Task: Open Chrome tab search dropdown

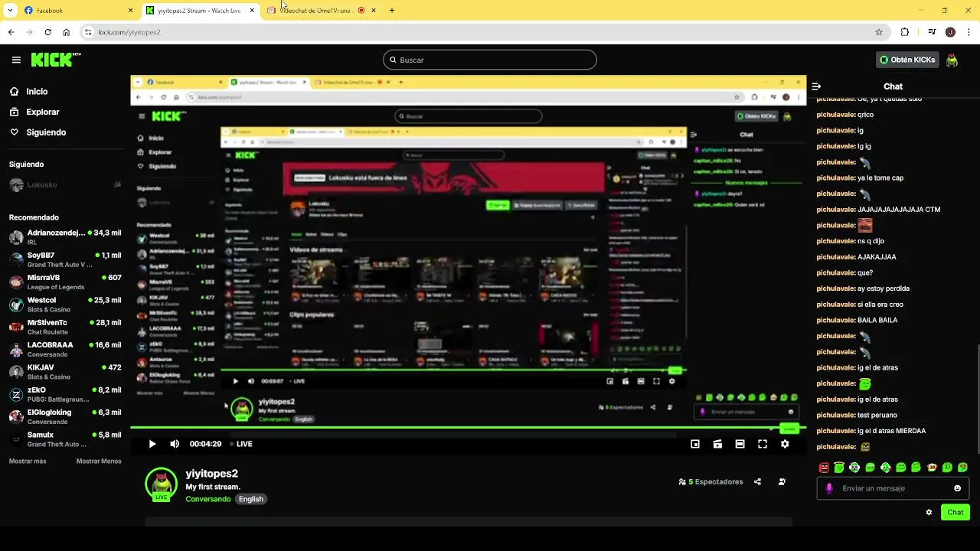Action: (x=10, y=11)
